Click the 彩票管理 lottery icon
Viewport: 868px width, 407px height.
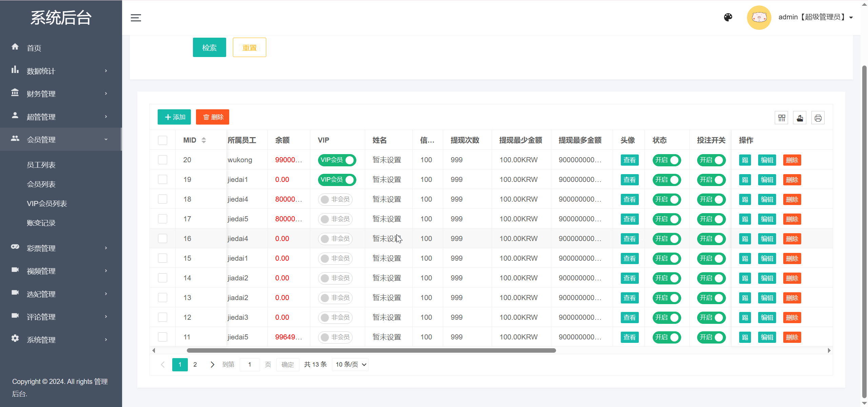[x=15, y=247]
